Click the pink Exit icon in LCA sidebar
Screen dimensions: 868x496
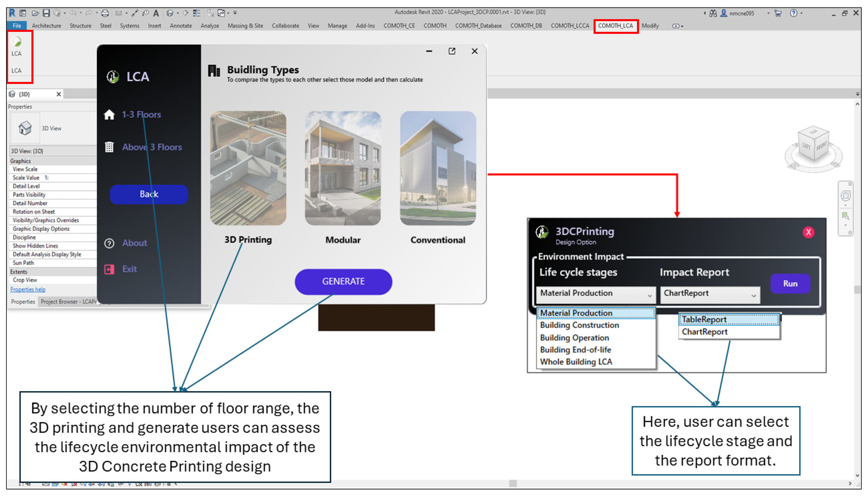click(x=109, y=270)
